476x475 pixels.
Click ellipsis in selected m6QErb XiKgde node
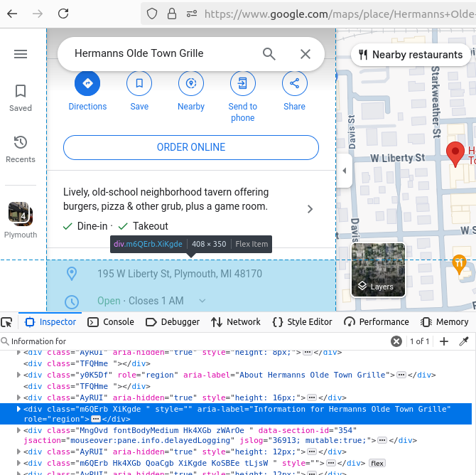tap(96, 419)
